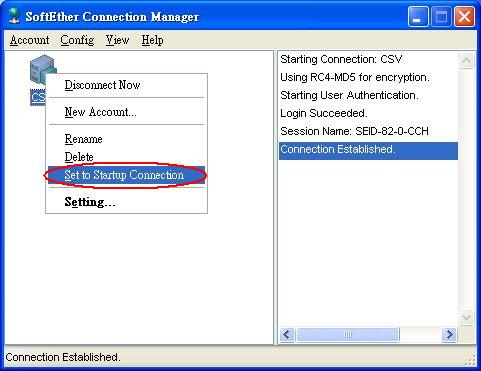Select New Account... in context menu
Image resolution: width=481 pixels, height=371 pixels.
pos(126,112)
